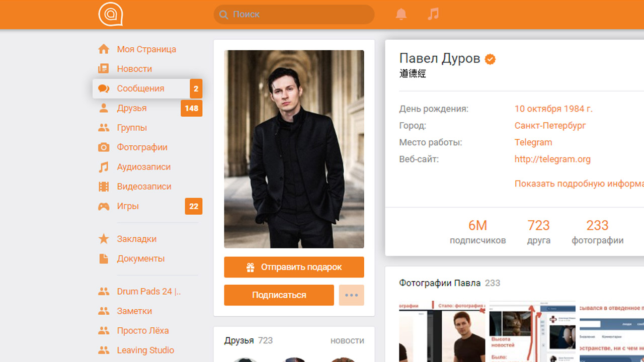Viewport: 644px width, 362px height.
Task: Switch to the новости tab in friends block
Action: point(347,340)
